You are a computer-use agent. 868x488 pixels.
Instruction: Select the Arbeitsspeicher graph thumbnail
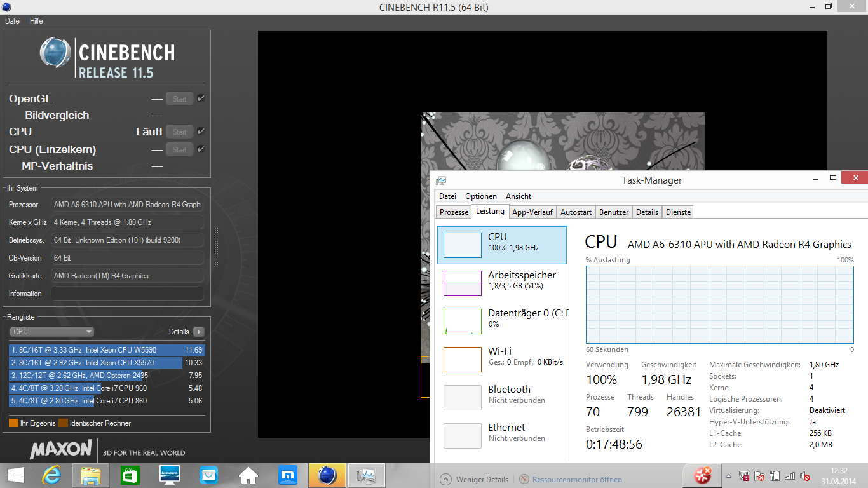pos(463,283)
